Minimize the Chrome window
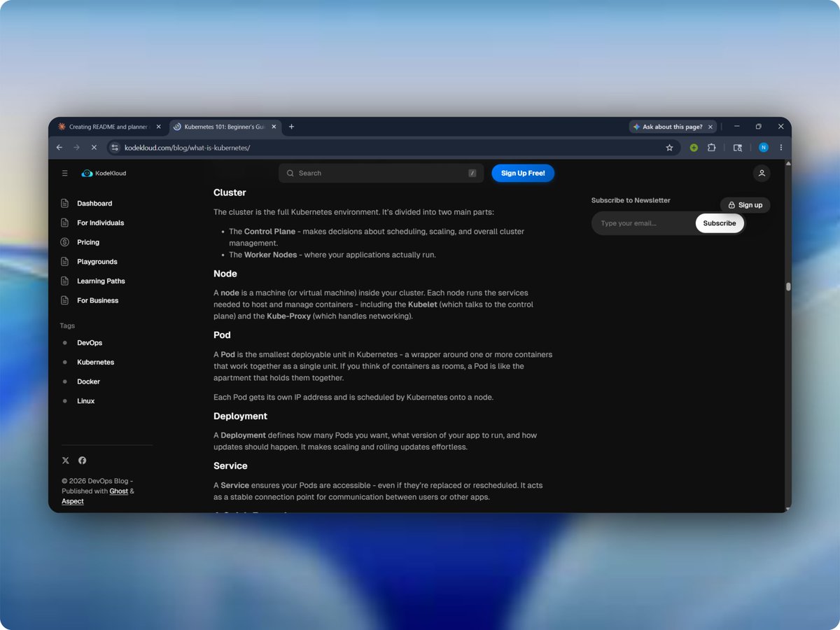Screen dimensions: 840x630 (x=736, y=127)
